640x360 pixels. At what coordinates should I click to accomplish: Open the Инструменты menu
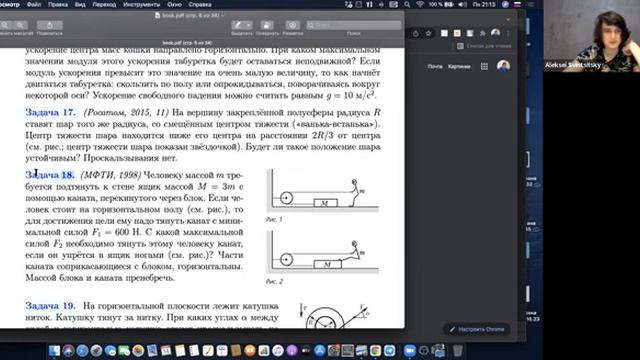[x=142, y=4]
